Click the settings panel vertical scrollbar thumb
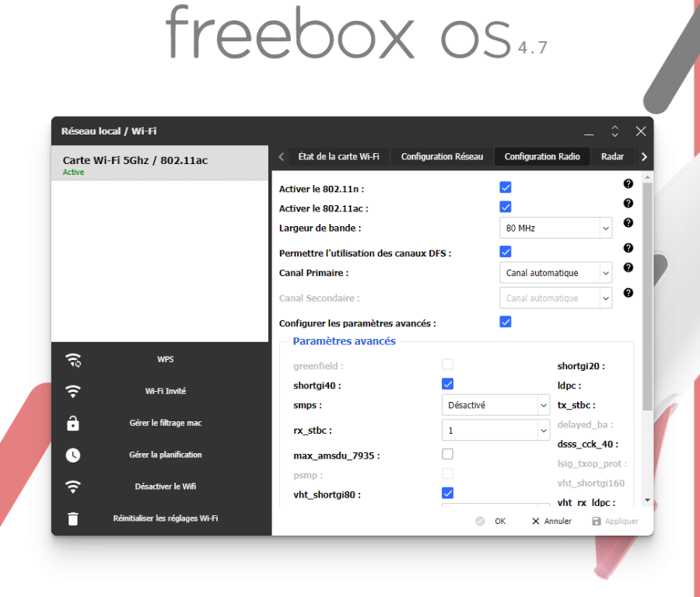 (x=648, y=296)
